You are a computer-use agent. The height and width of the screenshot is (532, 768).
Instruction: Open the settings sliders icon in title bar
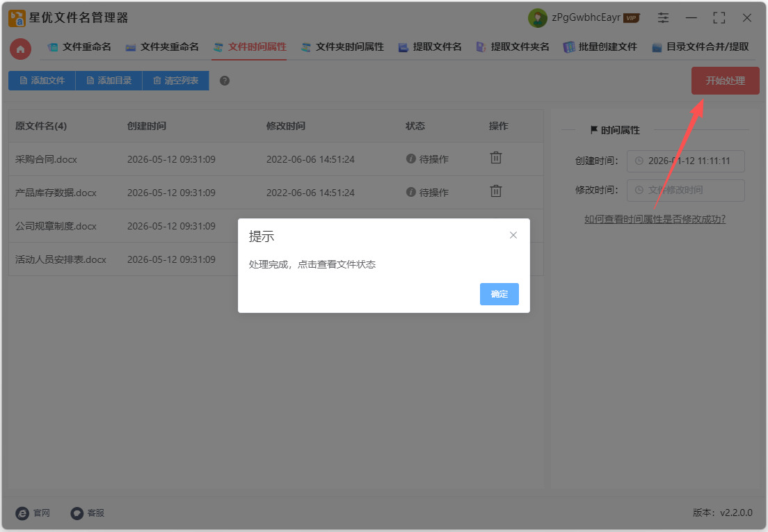tap(663, 18)
